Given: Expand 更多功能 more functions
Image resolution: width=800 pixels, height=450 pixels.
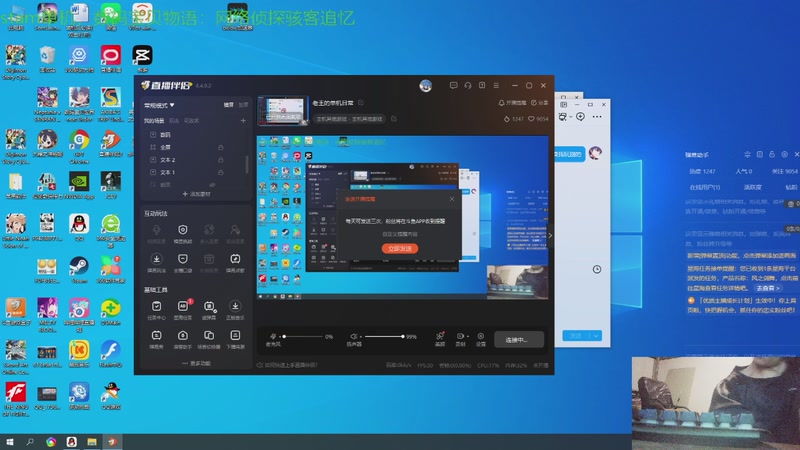Looking at the screenshot, I should [196, 363].
